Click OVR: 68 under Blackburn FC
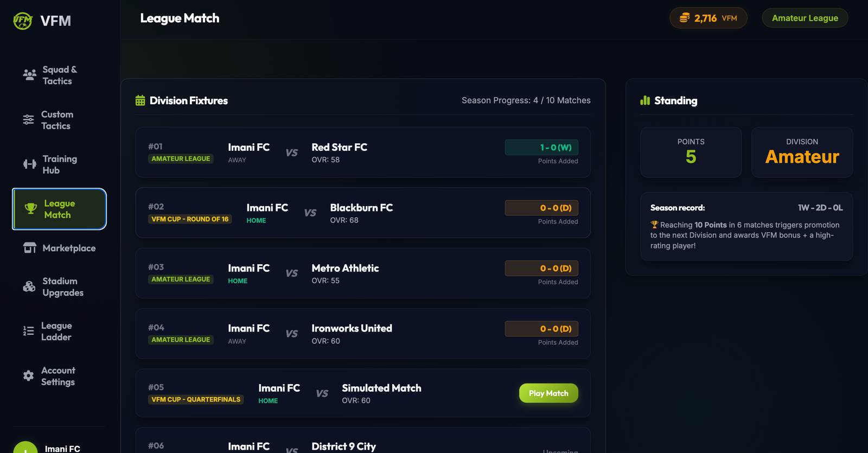The height and width of the screenshot is (453, 868). click(x=344, y=220)
